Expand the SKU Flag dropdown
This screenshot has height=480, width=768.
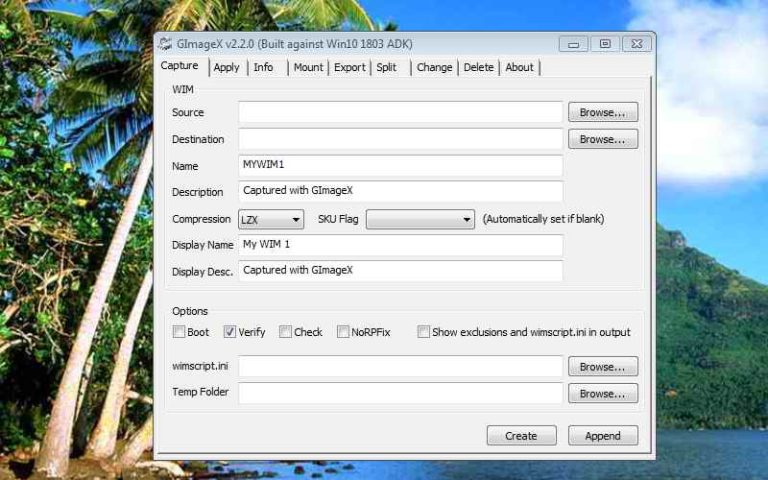(x=420, y=219)
